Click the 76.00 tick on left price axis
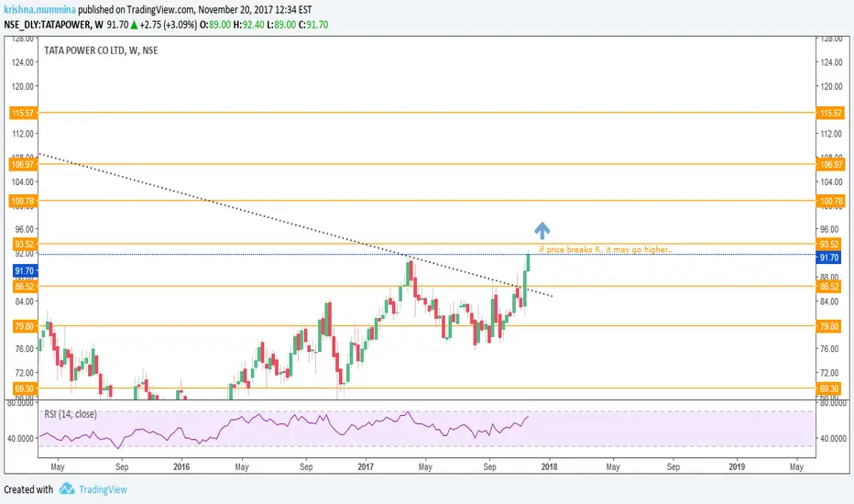 click(x=24, y=349)
